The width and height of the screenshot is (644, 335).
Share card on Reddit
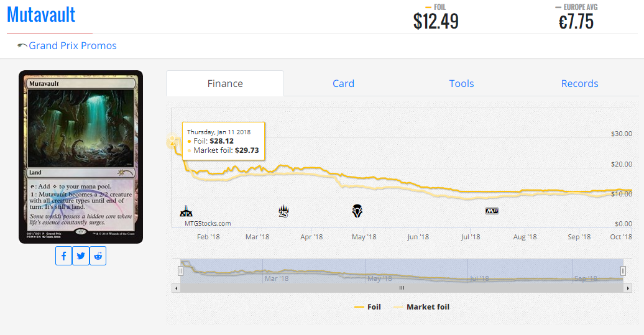coord(98,256)
